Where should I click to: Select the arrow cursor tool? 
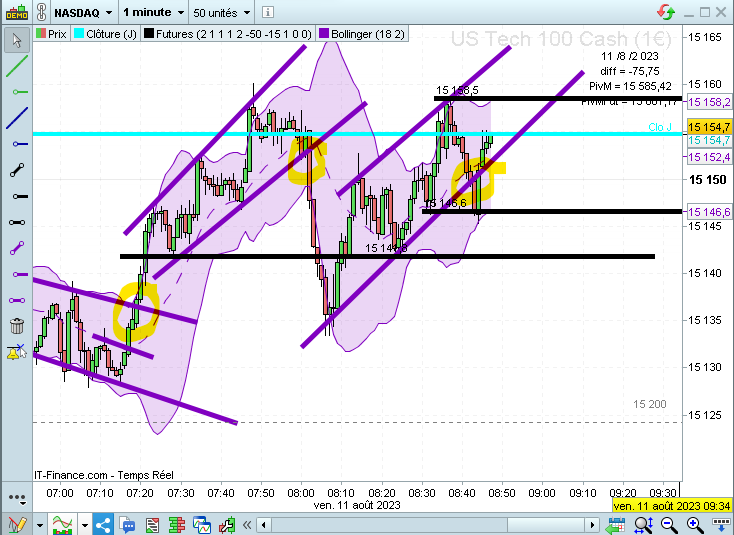pyautogui.click(x=17, y=40)
